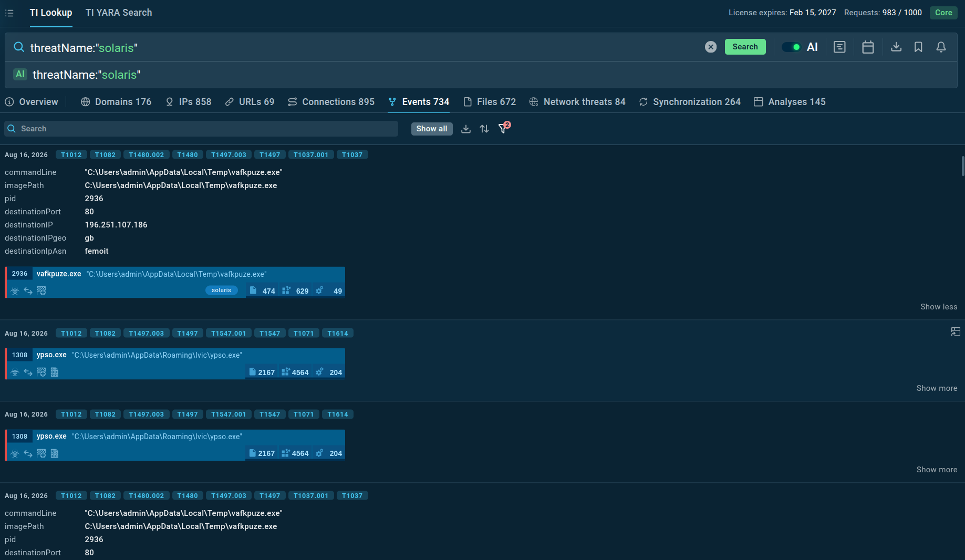Select the destinationIpAsn value femoit

(97, 251)
